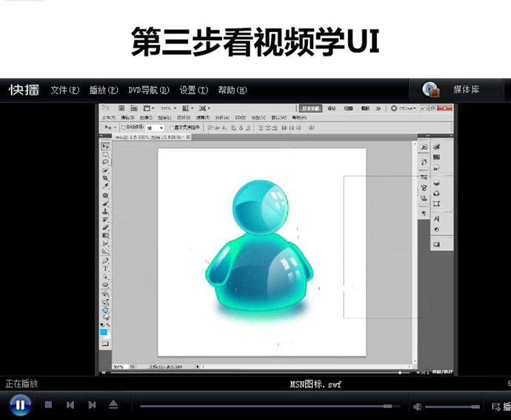Image resolution: width=511 pixels, height=420 pixels.
Task: Select the Lasso tool
Action: 105,162
